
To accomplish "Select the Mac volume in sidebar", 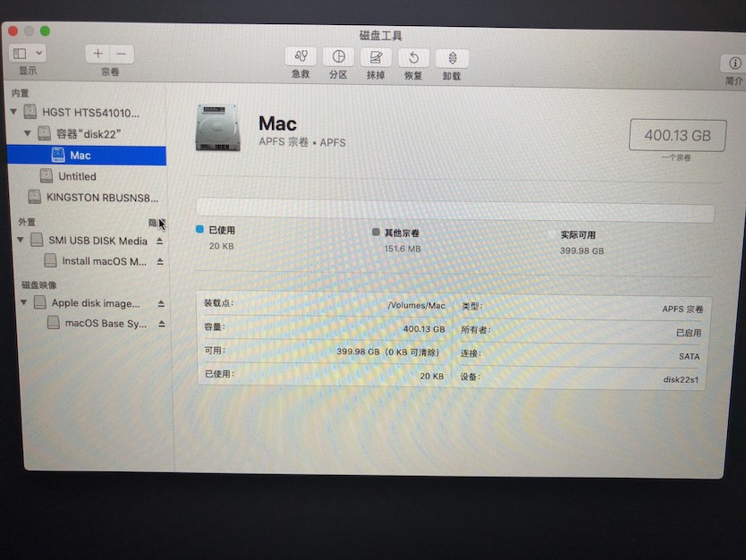I will click(x=87, y=155).
